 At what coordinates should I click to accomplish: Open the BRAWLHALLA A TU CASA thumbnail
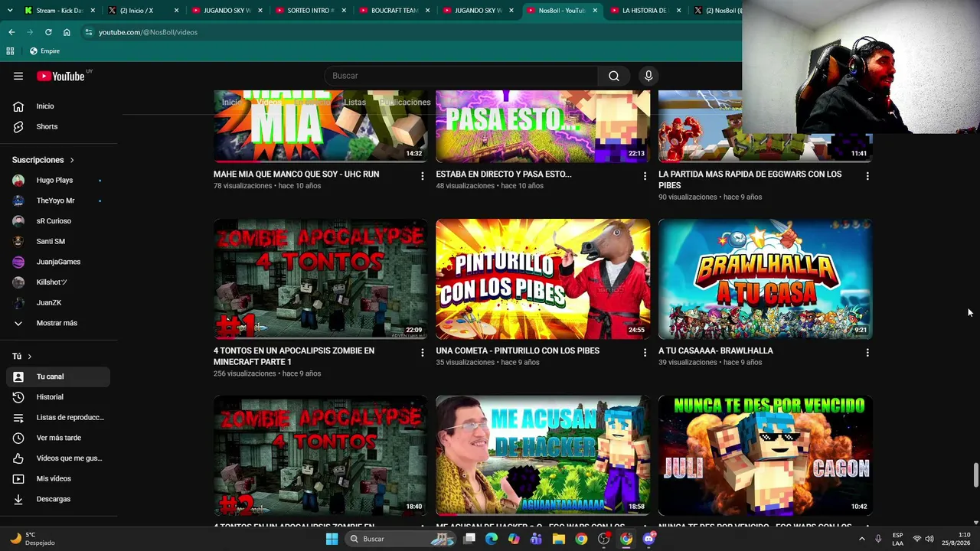click(766, 279)
